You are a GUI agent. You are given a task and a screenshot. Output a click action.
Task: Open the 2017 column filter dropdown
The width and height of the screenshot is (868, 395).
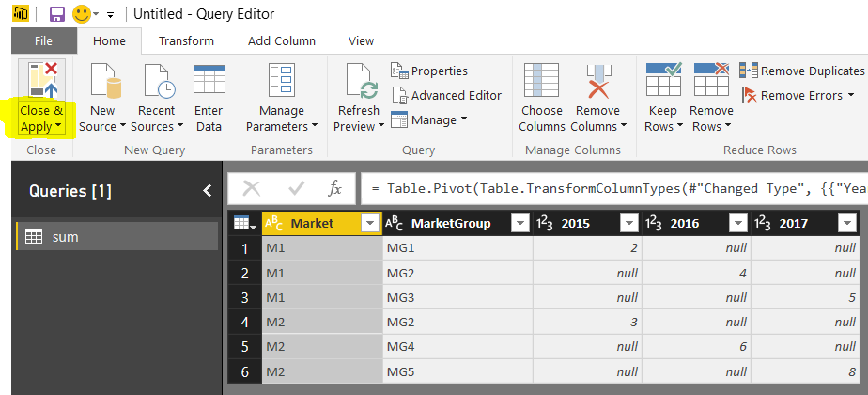coord(847,223)
